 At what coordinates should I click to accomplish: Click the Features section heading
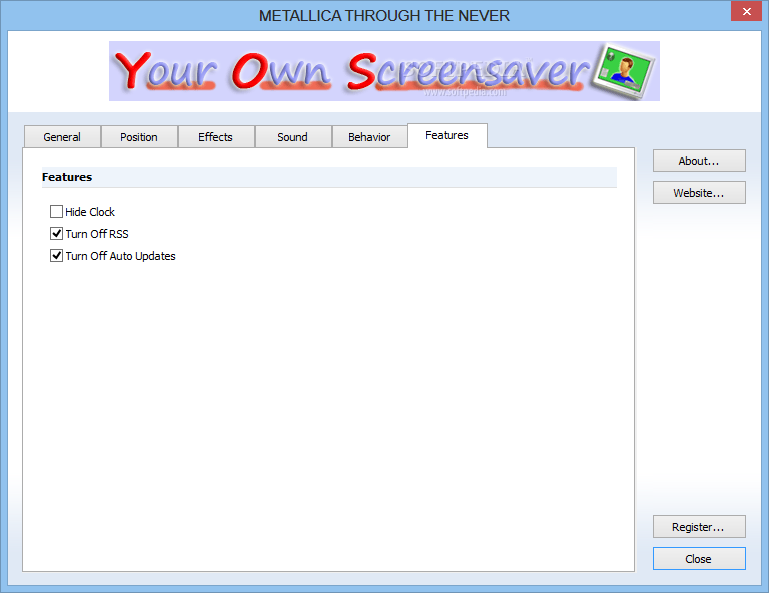(67, 177)
